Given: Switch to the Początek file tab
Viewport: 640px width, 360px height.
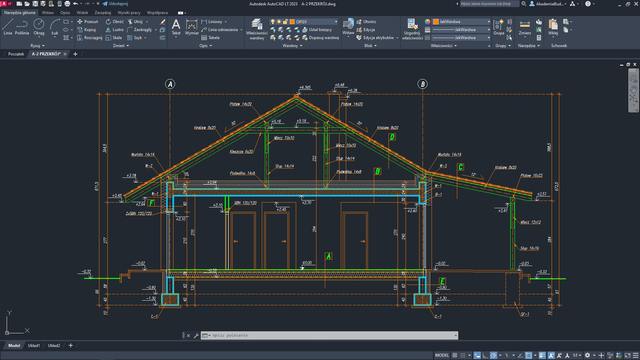Looking at the screenshot, I should pyautogui.click(x=16, y=54).
